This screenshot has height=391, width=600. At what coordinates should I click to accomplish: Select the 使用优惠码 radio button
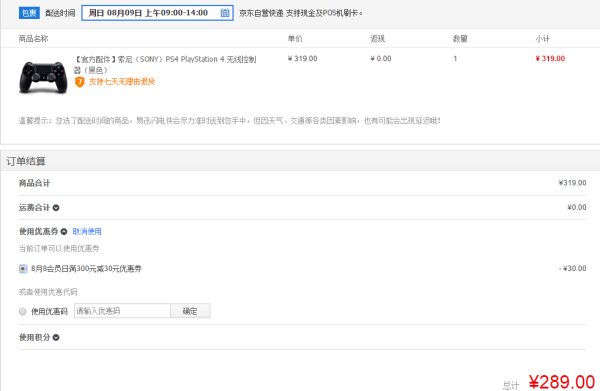pyautogui.click(x=23, y=311)
